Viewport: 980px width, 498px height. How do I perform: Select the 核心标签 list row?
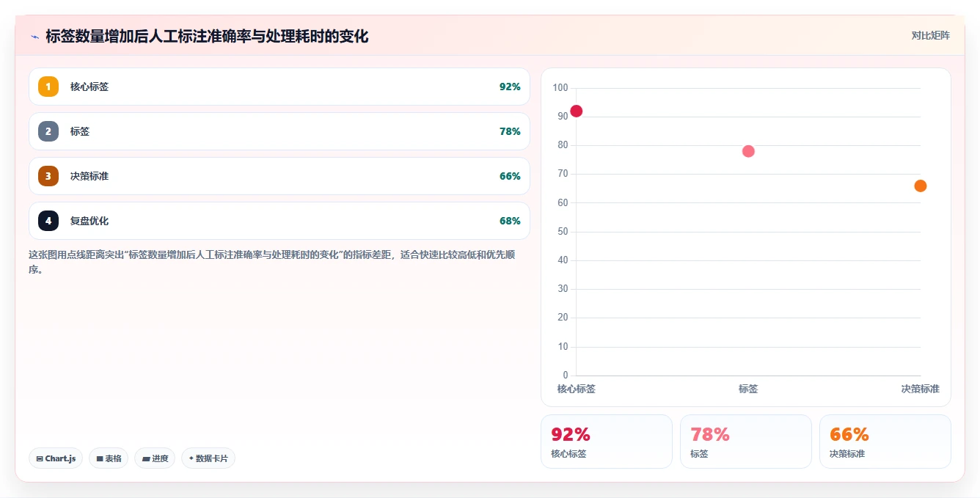(279, 87)
